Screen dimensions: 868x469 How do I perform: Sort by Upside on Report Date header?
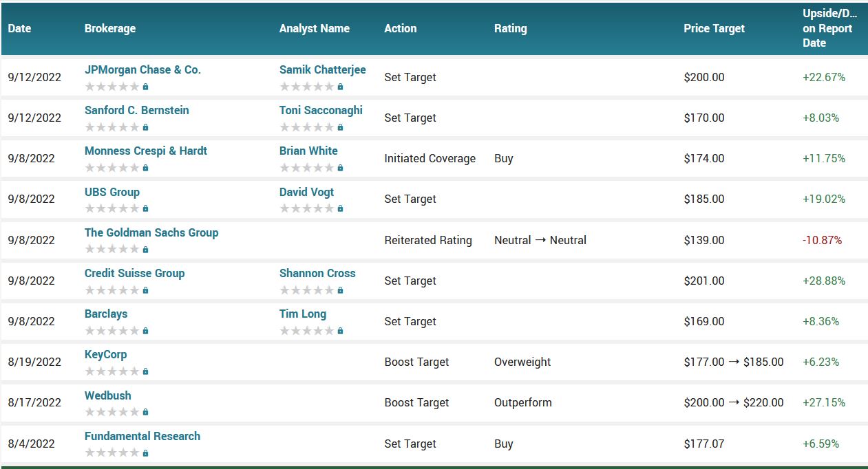click(x=830, y=29)
